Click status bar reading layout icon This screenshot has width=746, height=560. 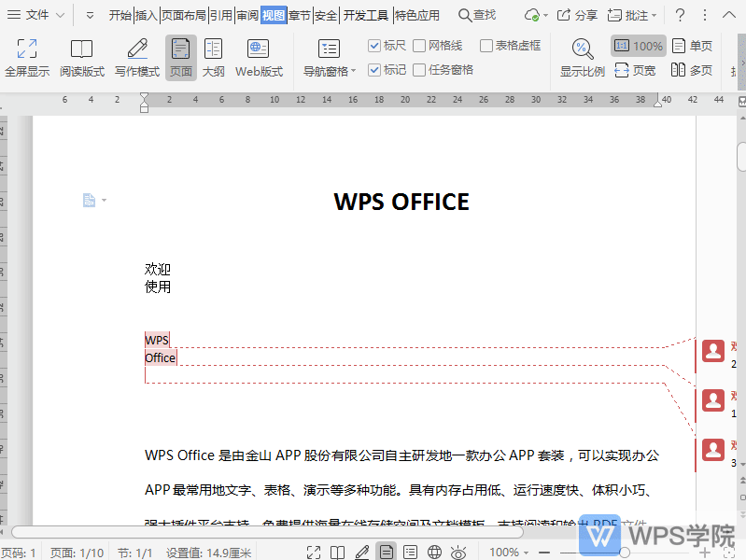pos(337,553)
